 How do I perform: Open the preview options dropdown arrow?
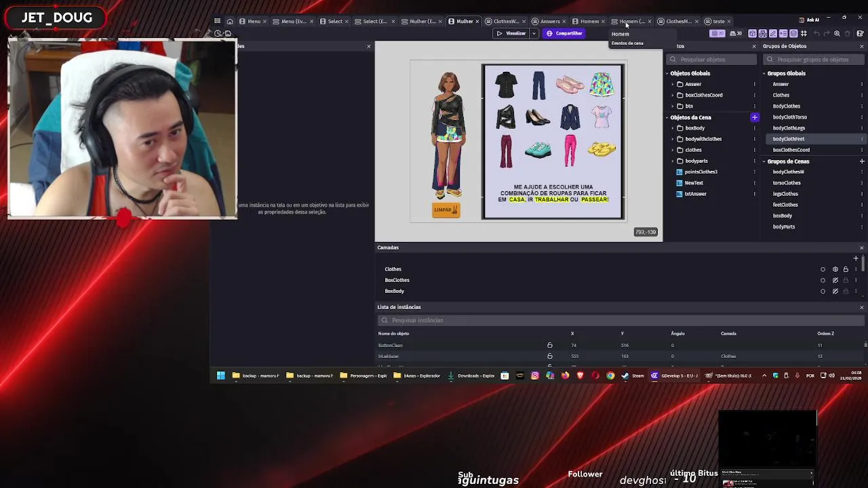pos(534,33)
